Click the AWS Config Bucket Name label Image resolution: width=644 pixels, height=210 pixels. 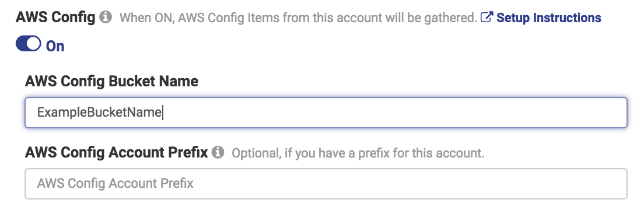(112, 81)
